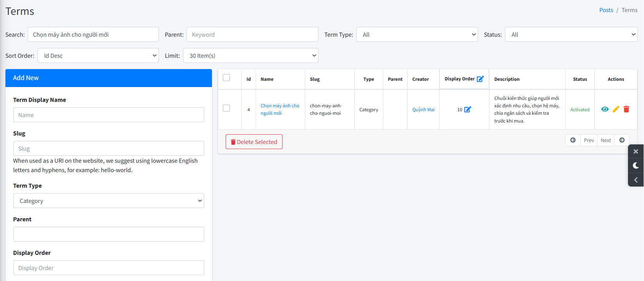644x281 pixels.
Task: Click the Posts breadcrumb link
Action: click(606, 10)
